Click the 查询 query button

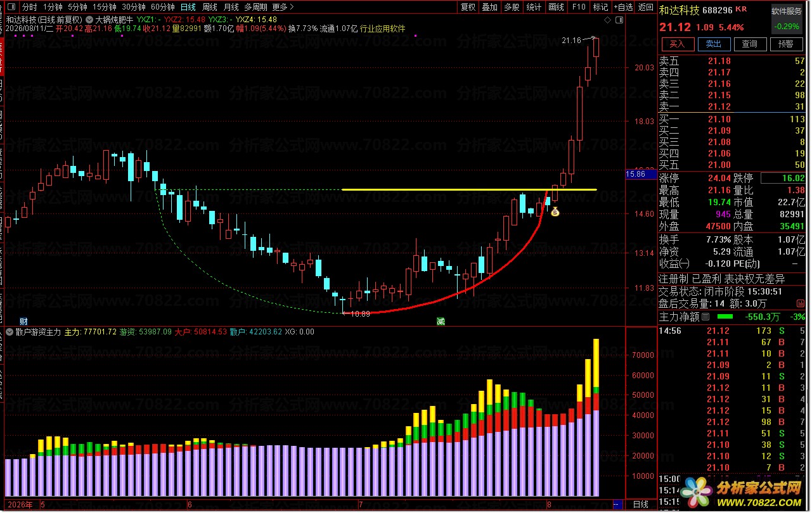click(x=750, y=44)
